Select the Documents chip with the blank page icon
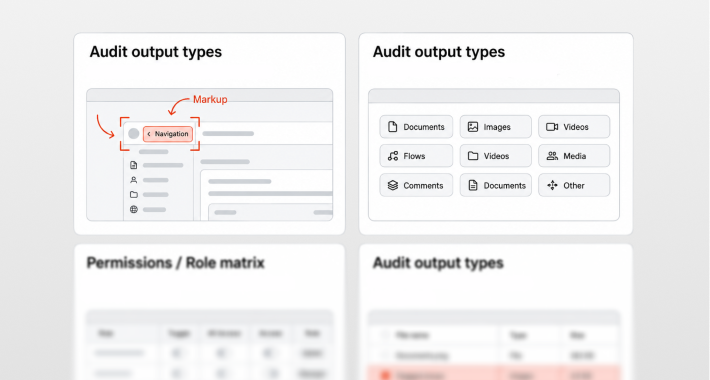The width and height of the screenshot is (710, 380). (x=416, y=127)
